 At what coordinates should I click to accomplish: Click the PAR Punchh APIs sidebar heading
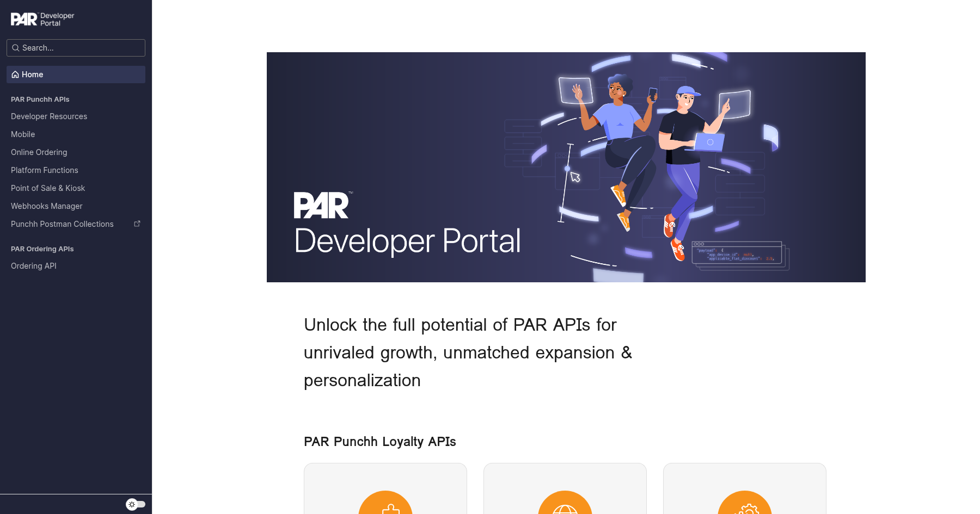(x=40, y=100)
